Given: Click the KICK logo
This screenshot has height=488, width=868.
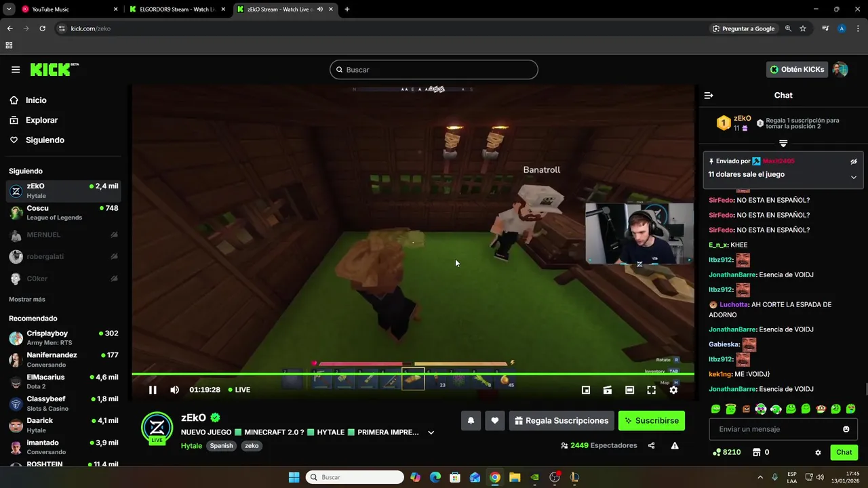Looking at the screenshot, I should (x=54, y=69).
